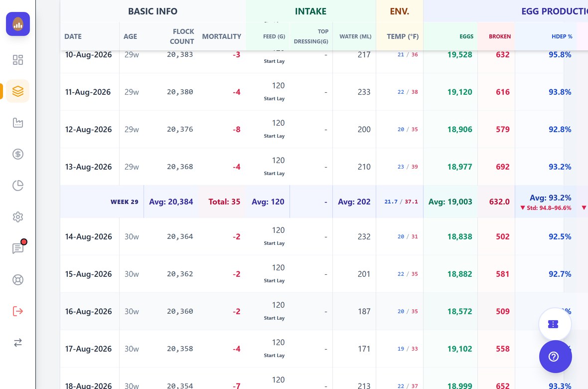Click mortality value -8
588x389 pixels.
pyautogui.click(x=236, y=130)
